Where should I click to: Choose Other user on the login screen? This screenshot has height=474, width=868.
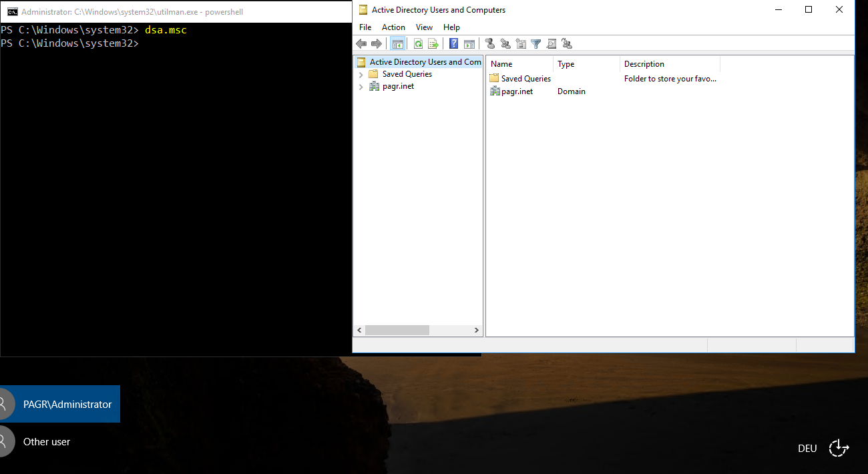tap(47, 441)
